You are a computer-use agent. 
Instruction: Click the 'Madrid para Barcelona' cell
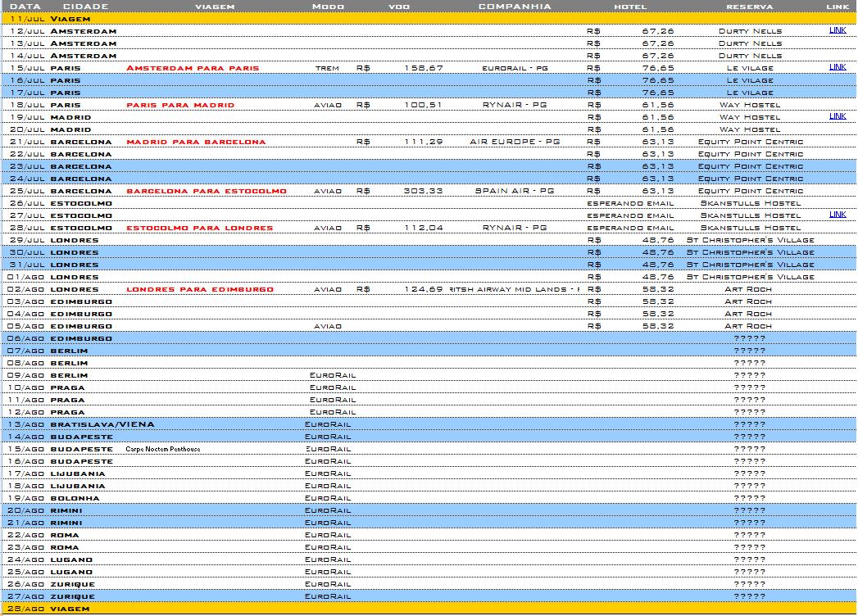pyautogui.click(x=196, y=142)
